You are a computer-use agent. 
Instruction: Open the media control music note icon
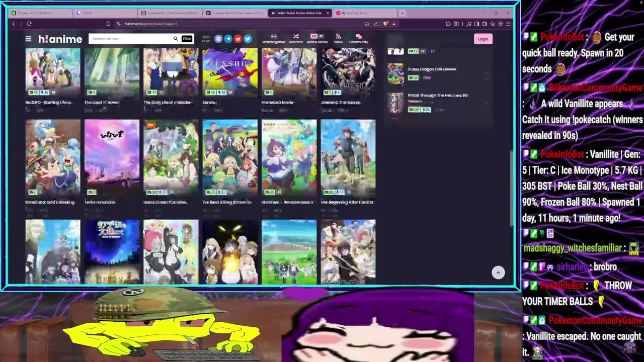(x=469, y=24)
